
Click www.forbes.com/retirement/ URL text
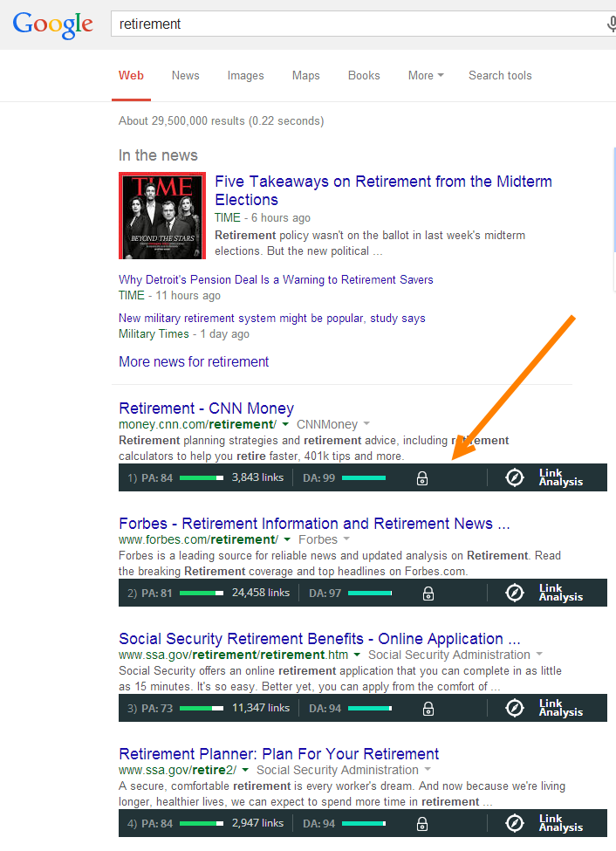199,539
